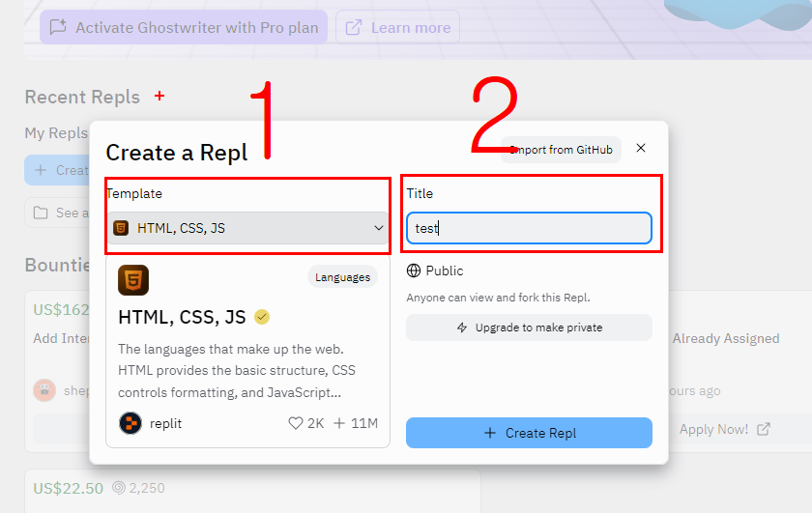Click the small HTML5 icon in Template dropdown
The image size is (812, 513).
121,228
